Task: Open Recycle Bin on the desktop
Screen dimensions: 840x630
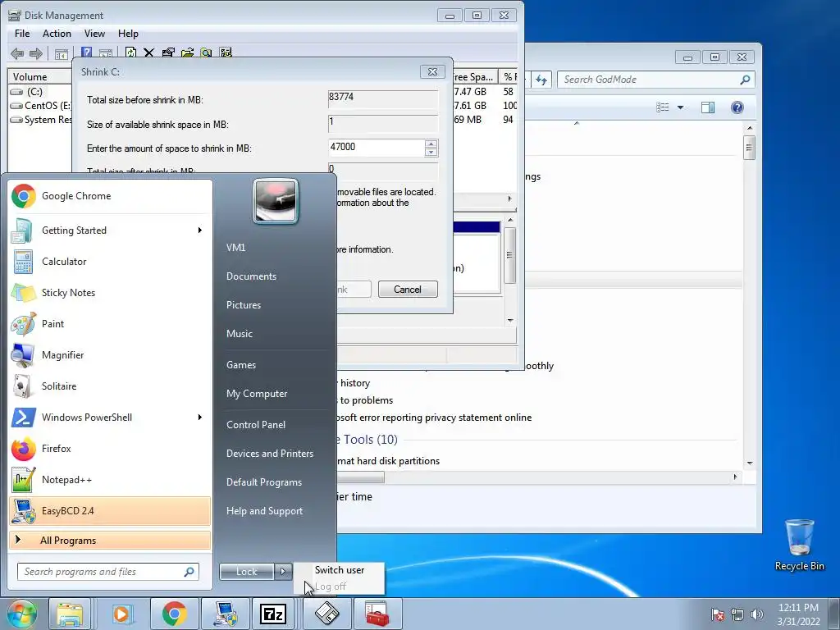Action: (x=799, y=545)
